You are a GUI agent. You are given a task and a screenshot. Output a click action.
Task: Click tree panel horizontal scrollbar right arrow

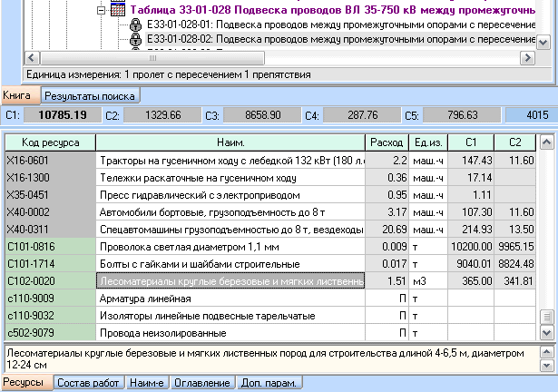tap(527, 57)
